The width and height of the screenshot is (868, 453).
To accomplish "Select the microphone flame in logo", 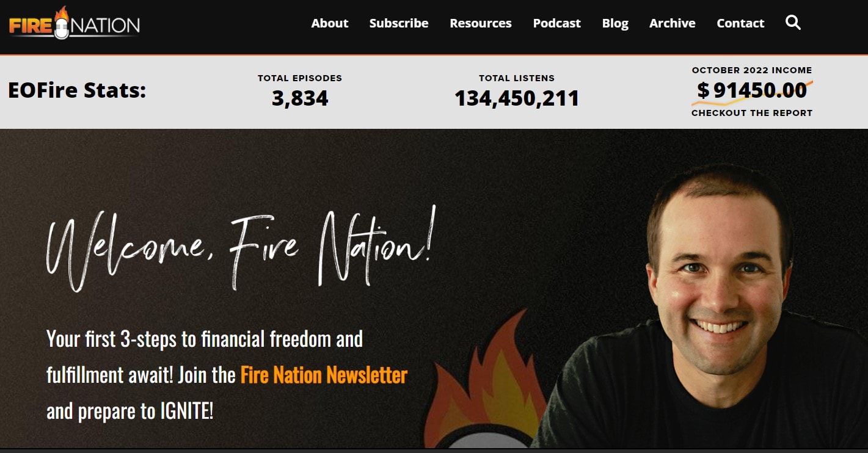I will click(x=60, y=23).
